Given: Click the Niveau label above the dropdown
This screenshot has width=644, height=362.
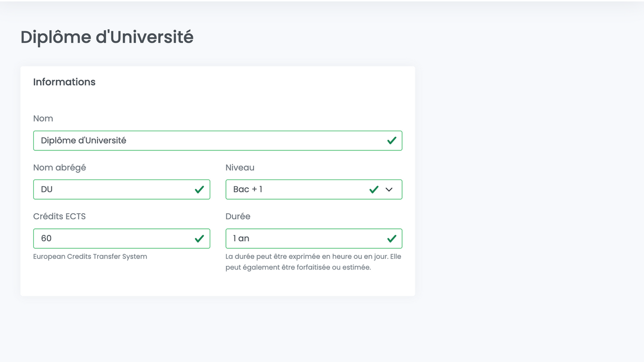Looking at the screenshot, I should 240,167.
